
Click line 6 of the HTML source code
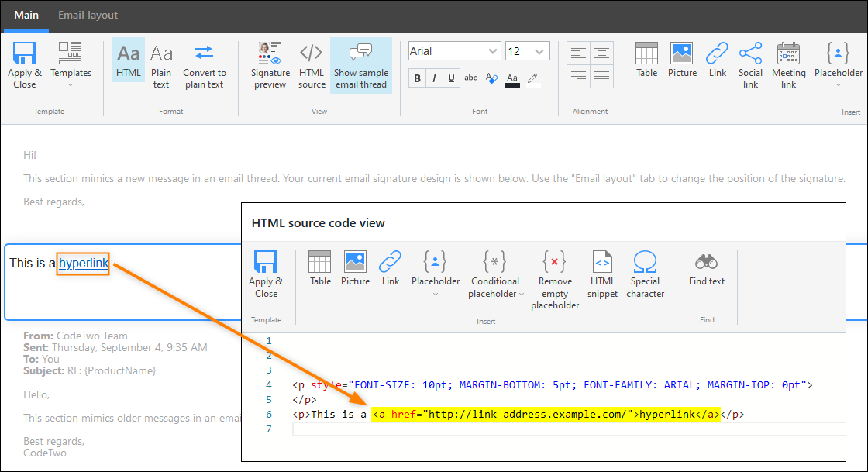[x=542, y=414]
